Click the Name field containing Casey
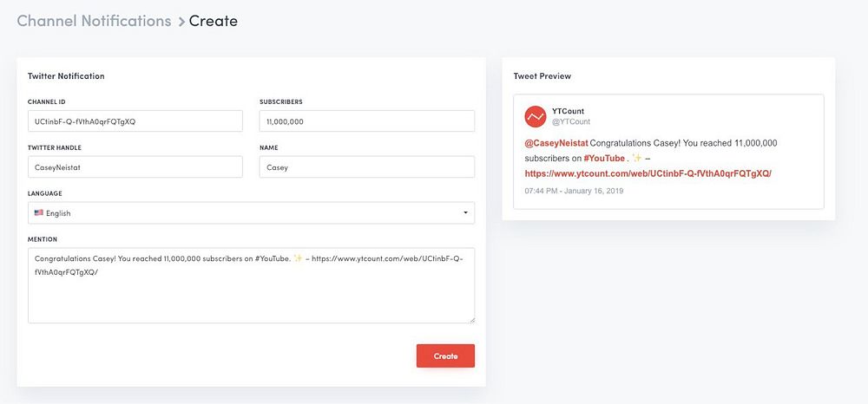Screen dimensions: 868x404 click(366, 167)
